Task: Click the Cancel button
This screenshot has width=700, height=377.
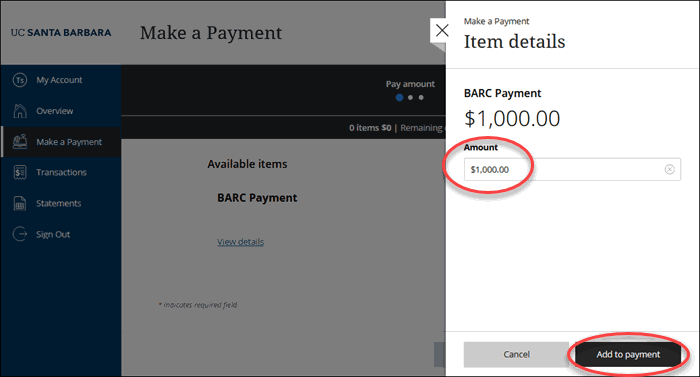Action: 516,355
